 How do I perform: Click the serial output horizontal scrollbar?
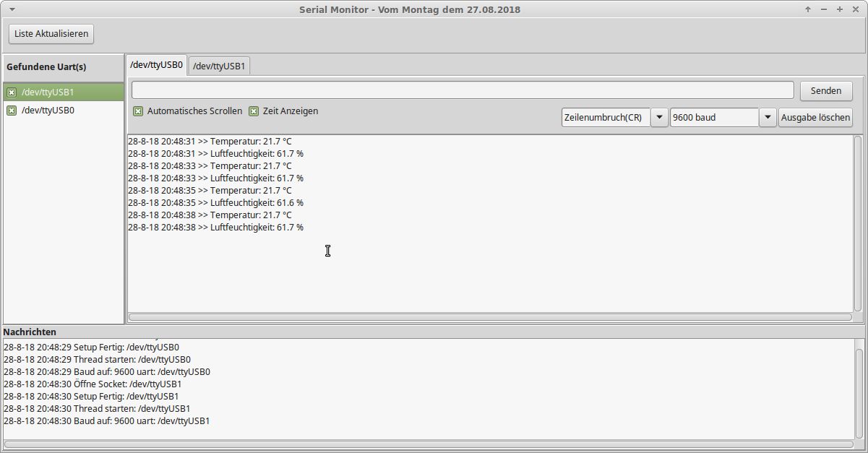click(490, 317)
